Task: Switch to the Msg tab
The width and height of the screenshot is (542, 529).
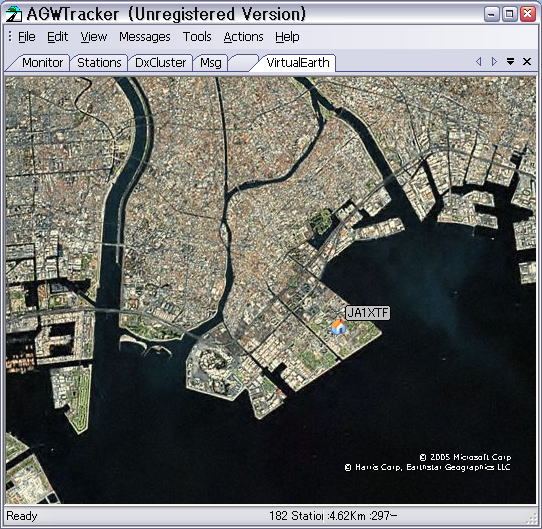Action: (211, 63)
